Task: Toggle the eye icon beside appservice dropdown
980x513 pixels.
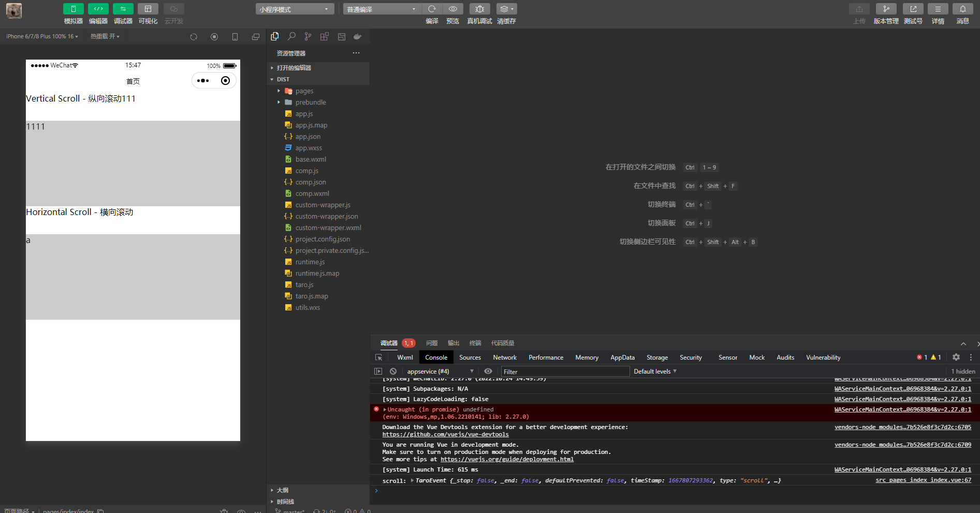Action: pos(488,371)
